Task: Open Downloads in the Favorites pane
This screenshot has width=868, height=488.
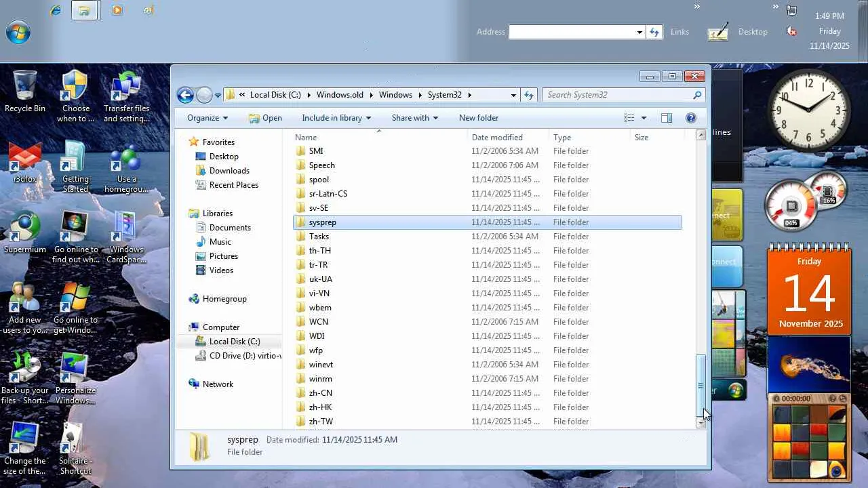Action: (229, 171)
